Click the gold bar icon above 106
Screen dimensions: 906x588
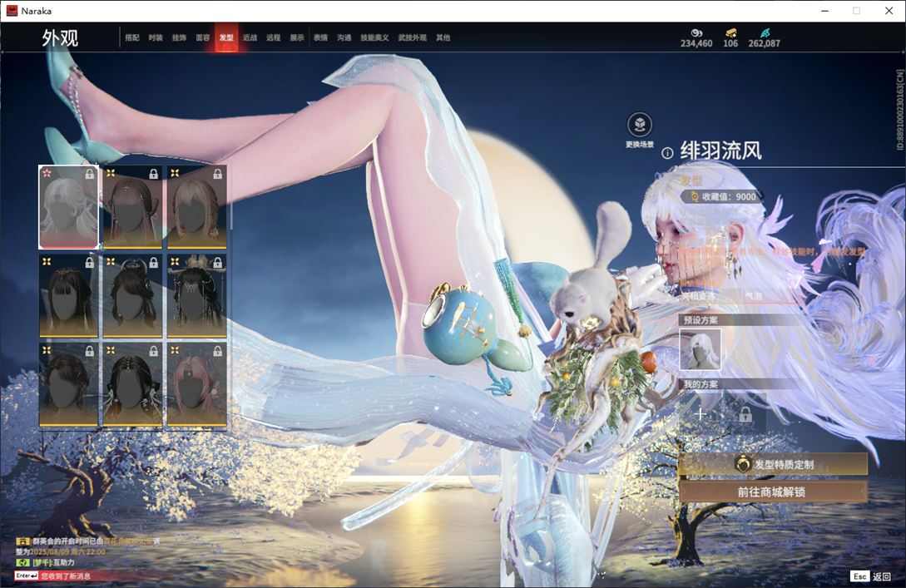click(731, 33)
